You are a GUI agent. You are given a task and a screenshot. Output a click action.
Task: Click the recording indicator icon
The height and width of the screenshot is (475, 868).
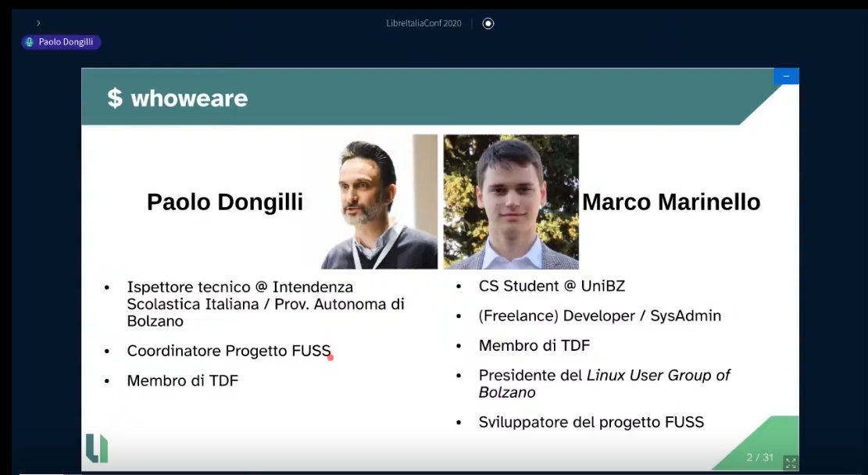click(x=488, y=23)
